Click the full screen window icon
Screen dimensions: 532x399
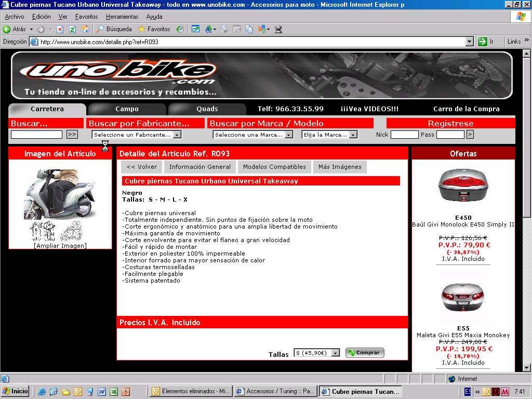coord(195,29)
